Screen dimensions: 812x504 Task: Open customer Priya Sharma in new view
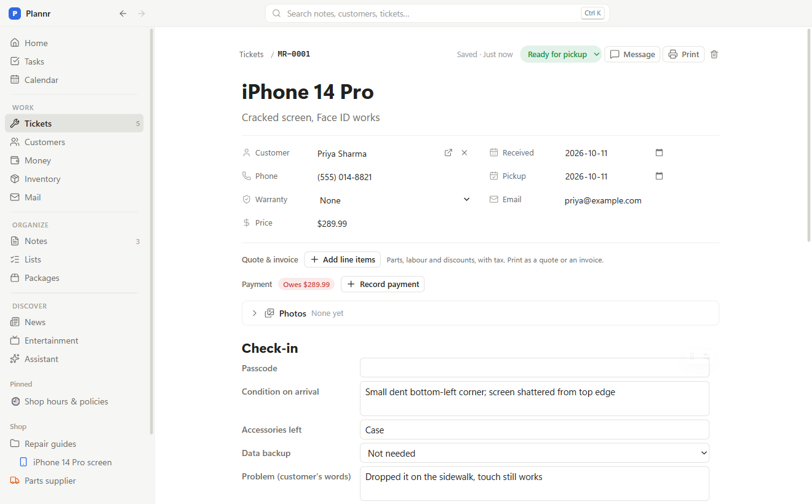(448, 153)
